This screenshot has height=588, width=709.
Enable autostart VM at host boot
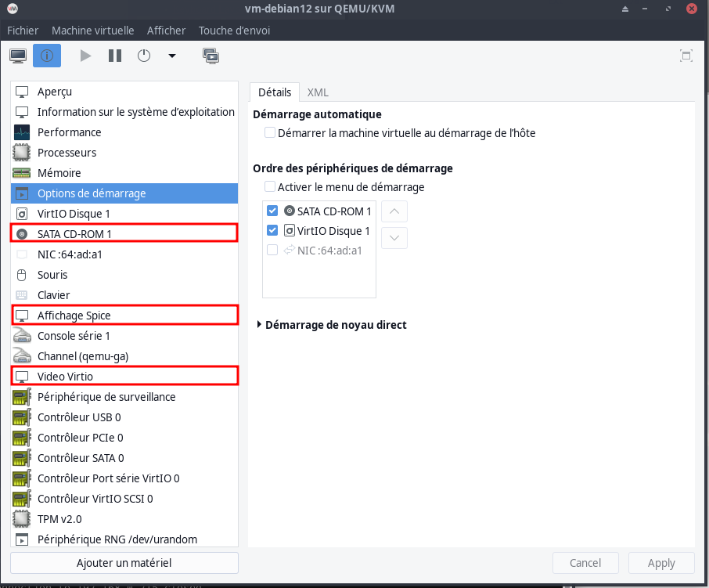click(x=270, y=133)
